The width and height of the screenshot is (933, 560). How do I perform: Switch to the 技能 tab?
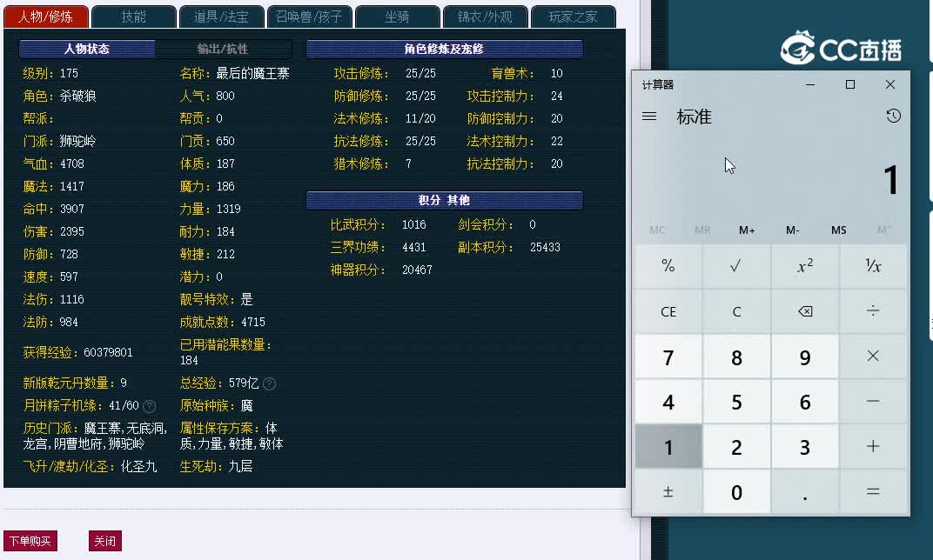[133, 16]
